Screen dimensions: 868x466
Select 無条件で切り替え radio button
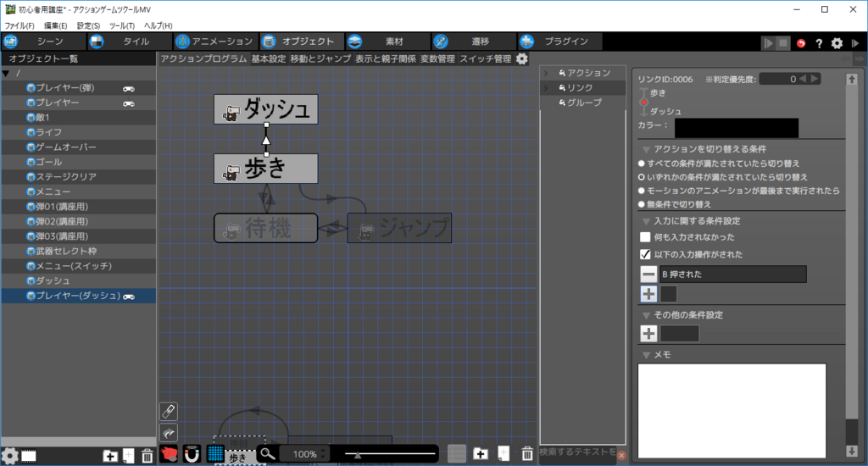642,205
